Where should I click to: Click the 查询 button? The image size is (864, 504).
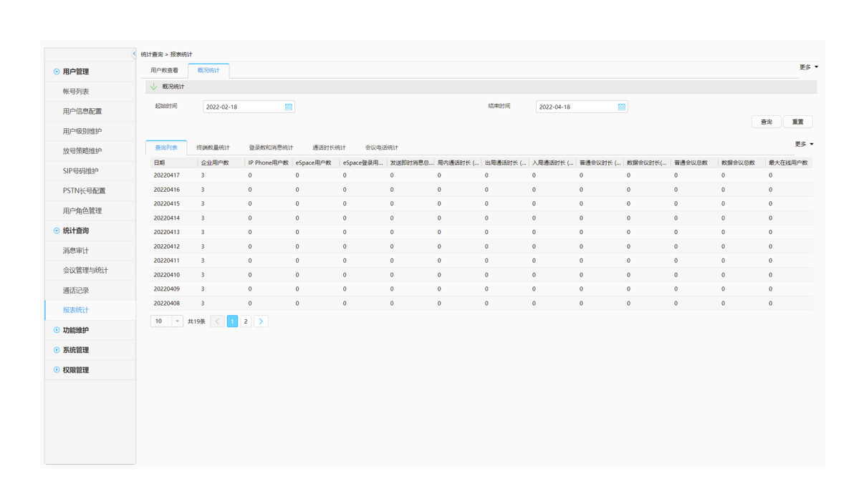click(x=766, y=122)
